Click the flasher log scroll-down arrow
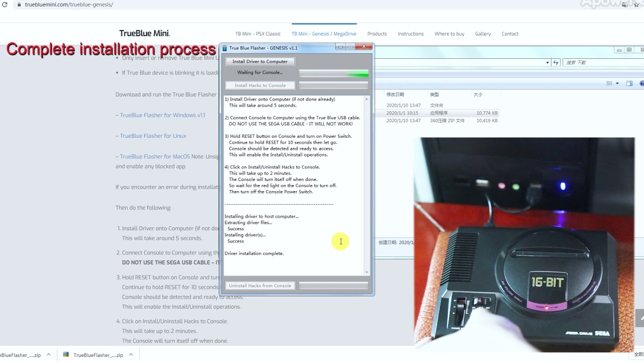644x362 pixels. [x=366, y=272]
